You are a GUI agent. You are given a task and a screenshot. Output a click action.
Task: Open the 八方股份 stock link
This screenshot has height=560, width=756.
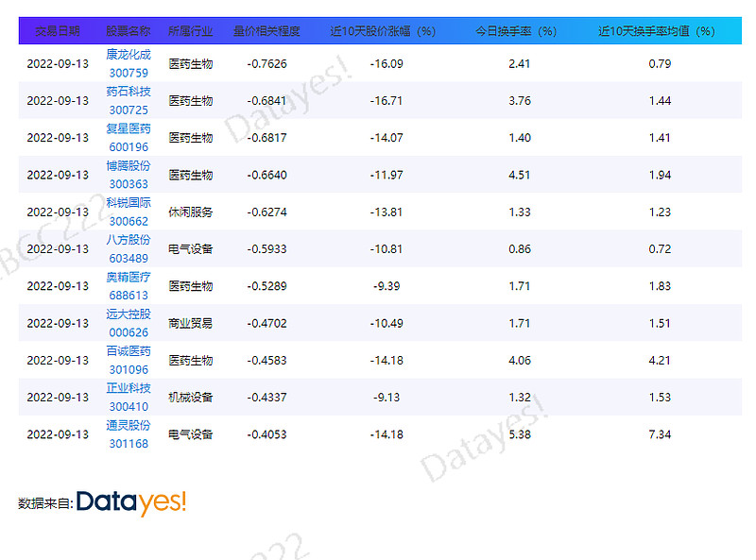click(129, 240)
